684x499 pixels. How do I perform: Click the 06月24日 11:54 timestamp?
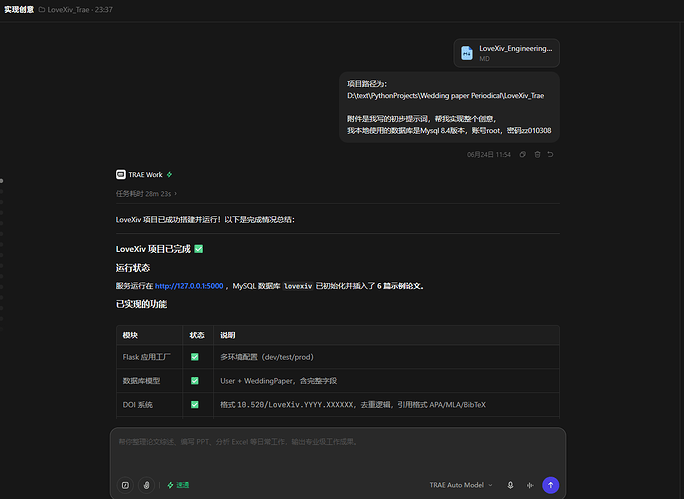pos(489,154)
